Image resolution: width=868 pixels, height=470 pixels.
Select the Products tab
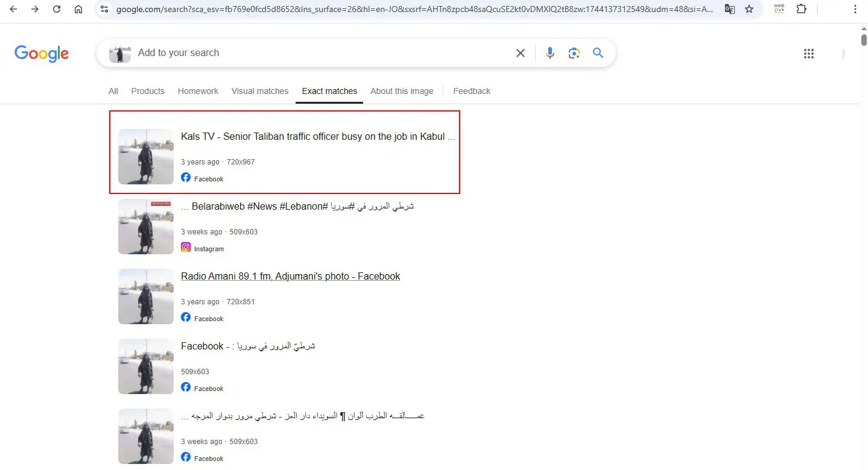tap(148, 91)
